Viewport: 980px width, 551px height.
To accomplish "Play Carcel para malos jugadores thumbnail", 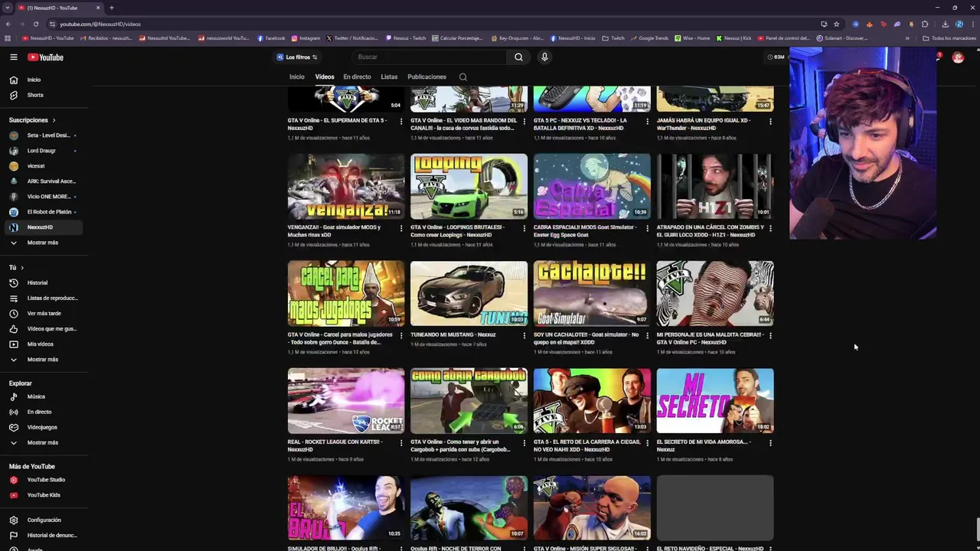I will (346, 293).
